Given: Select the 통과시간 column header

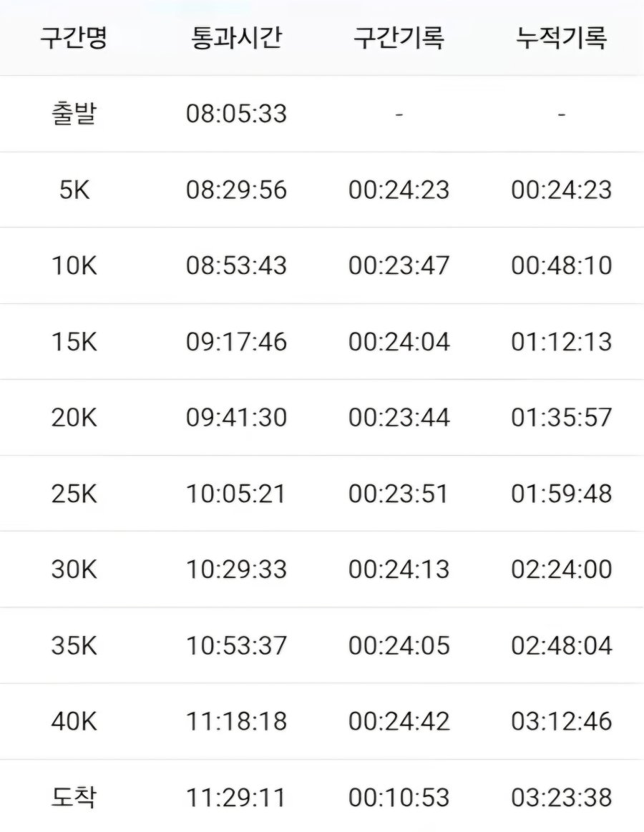Looking at the screenshot, I should coord(236,38).
